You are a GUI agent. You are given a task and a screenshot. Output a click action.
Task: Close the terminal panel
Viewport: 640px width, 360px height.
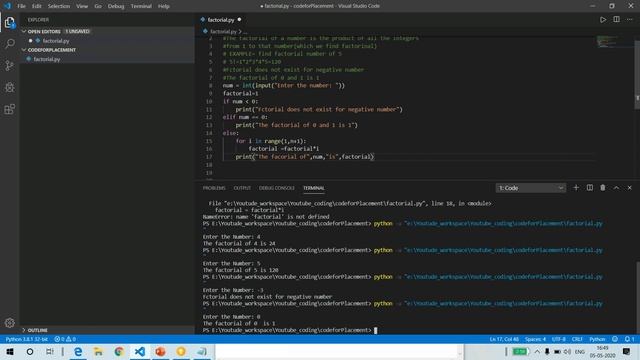pos(630,188)
